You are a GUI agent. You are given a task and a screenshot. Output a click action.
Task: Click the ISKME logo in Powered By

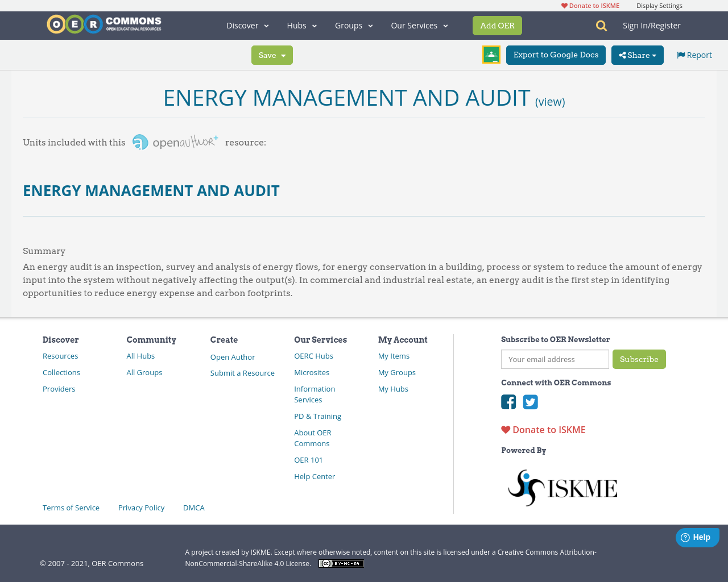tap(562, 487)
